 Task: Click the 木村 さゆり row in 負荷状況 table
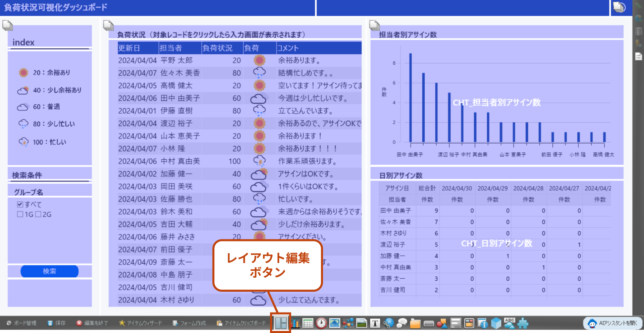tap(239, 300)
